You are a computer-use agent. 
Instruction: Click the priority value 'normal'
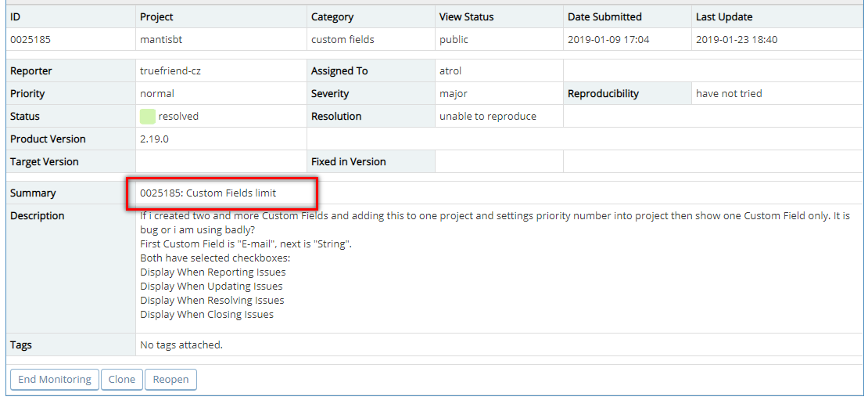pyautogui.click(x=157, y=94)
